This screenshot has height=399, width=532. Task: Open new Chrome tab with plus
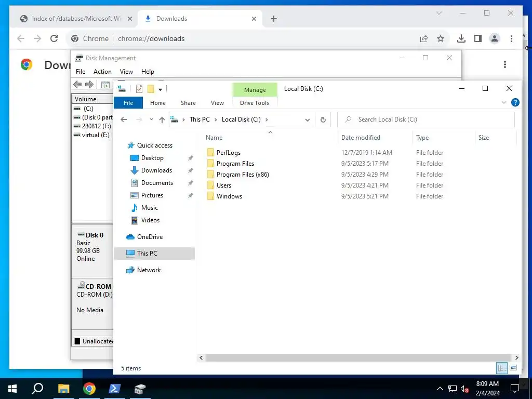274,19
